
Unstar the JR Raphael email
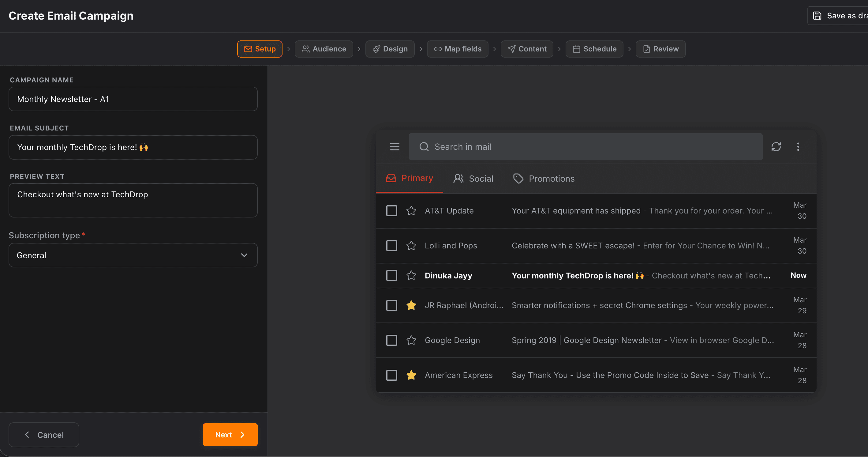point(411,306)
